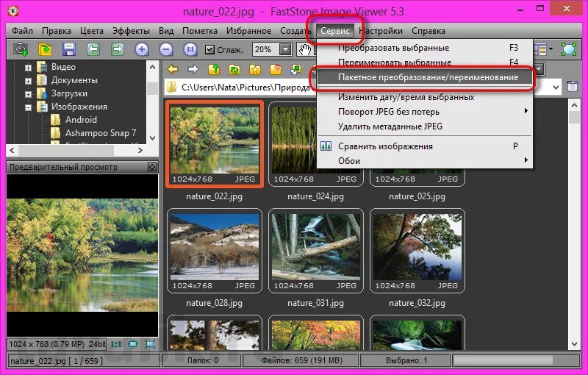Click the copy to folder icon

(x=296, y=69)
